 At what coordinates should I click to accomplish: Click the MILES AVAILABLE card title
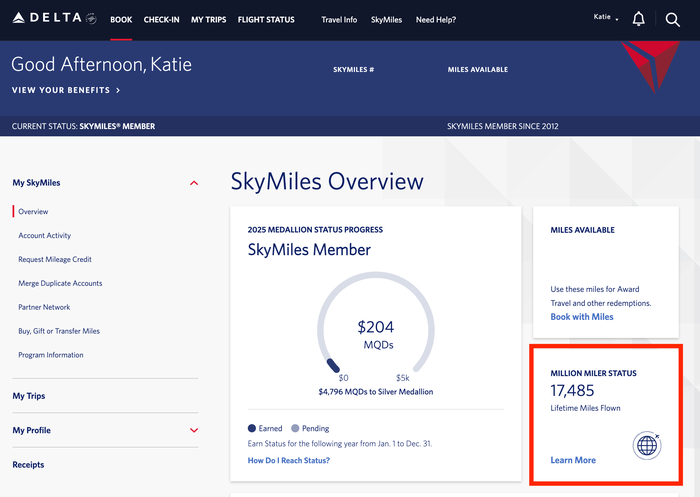(x=582, y=230)
